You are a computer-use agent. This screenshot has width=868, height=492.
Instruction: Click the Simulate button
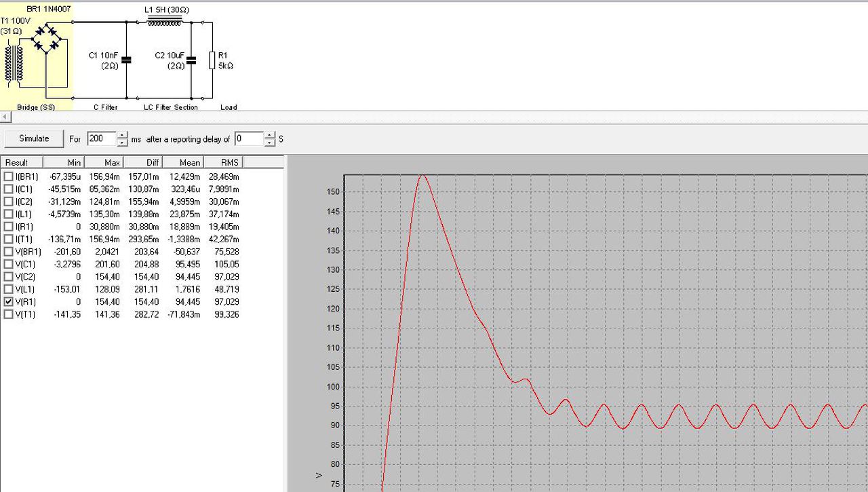tap(34, 138)
